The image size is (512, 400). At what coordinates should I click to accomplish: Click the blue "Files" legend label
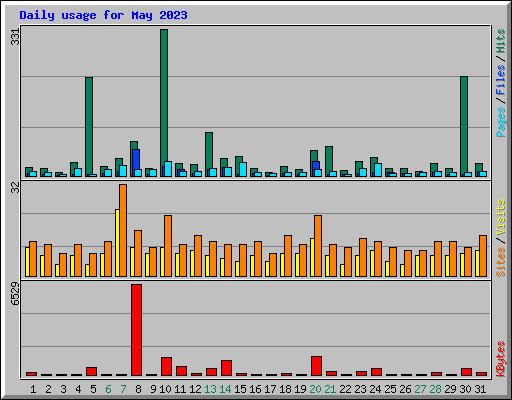500,80
